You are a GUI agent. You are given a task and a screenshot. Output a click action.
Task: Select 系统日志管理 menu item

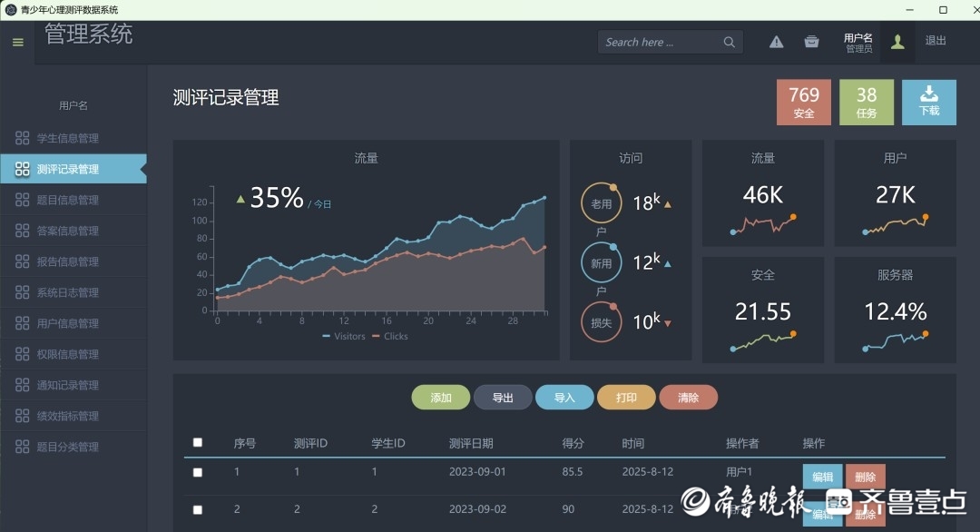coord(68,292)
